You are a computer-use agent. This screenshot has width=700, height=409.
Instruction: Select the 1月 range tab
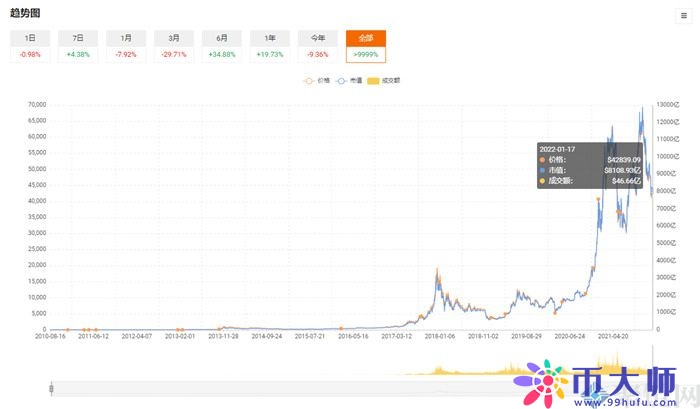(125, 46)
